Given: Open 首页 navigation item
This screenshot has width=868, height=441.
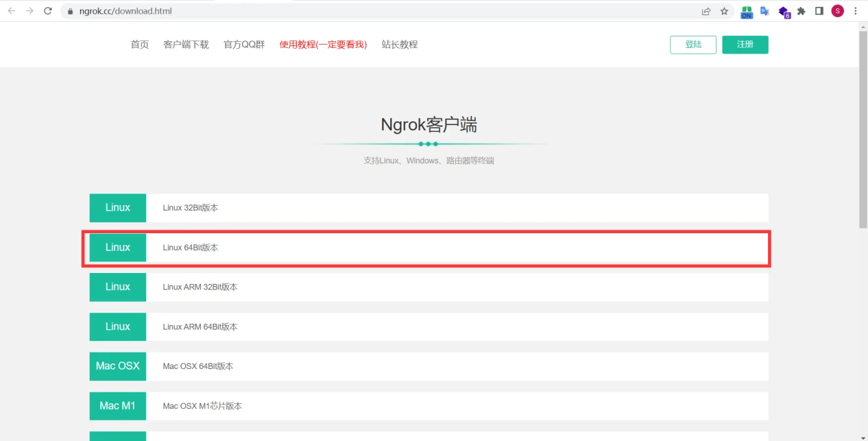Looking at the screenshot, I should click(140, 45).
